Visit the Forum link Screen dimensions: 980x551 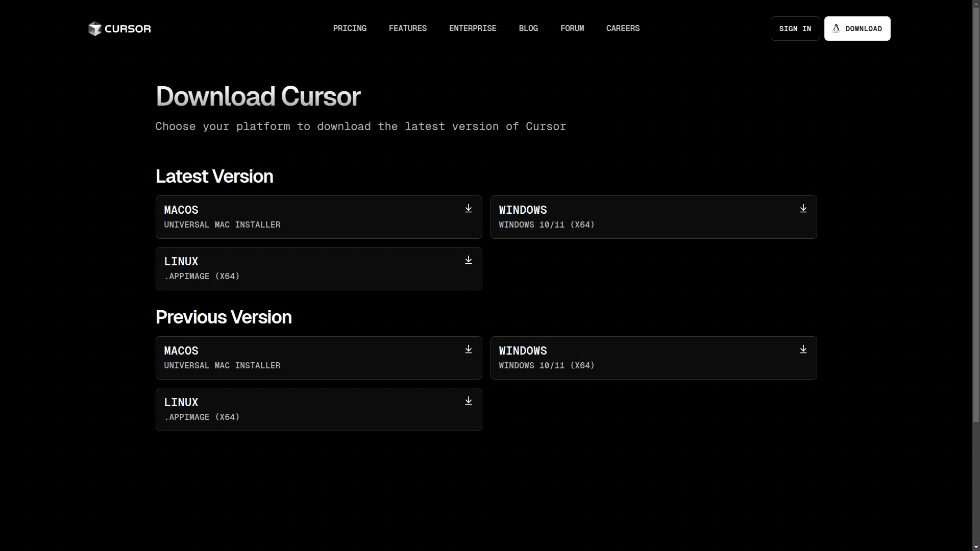click(572, 29)
